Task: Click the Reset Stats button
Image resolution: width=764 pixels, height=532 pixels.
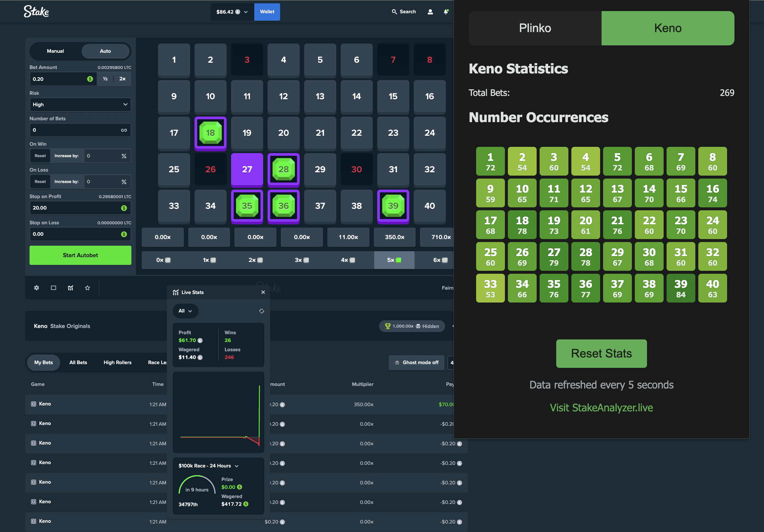Action: (x=601, y=353)
